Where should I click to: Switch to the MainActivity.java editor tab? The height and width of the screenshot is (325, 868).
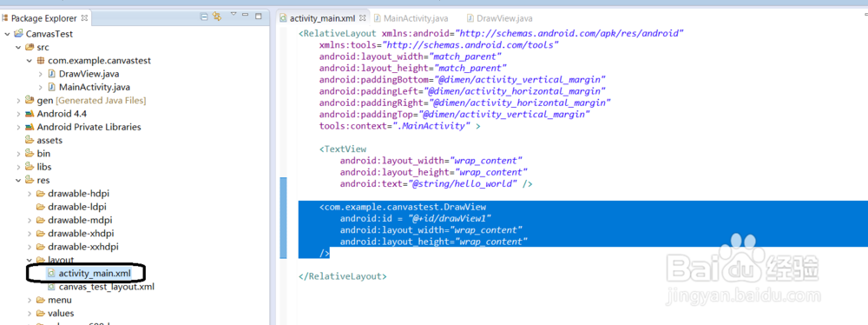[x=411, y=18]
